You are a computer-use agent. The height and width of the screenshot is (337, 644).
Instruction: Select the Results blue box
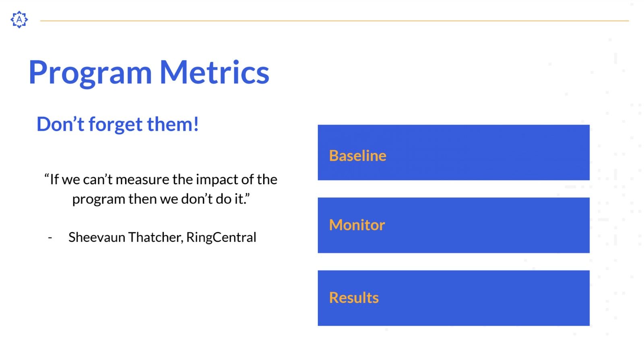point(453,298)
